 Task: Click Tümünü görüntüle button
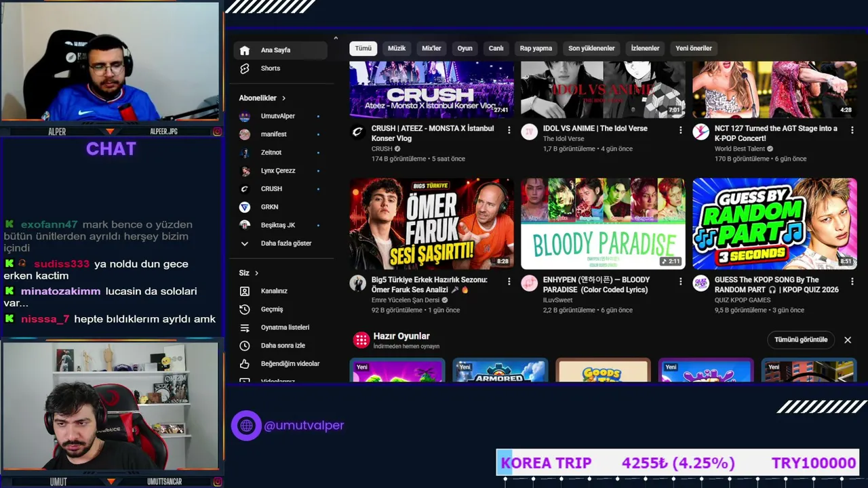tap(801, 340)
